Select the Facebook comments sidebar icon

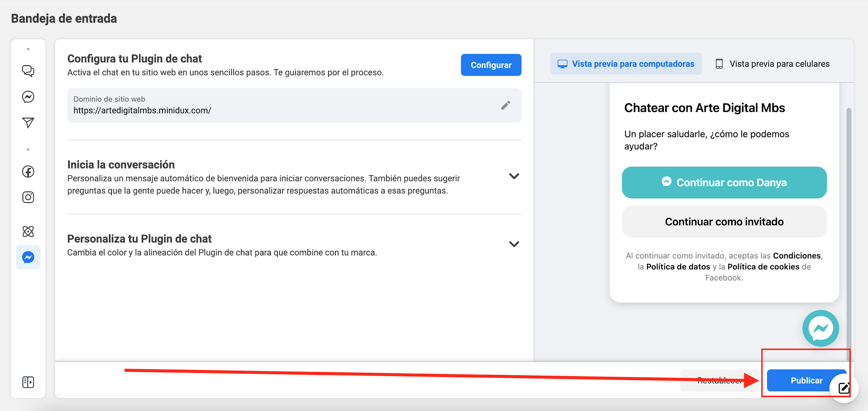coord(28,171)
